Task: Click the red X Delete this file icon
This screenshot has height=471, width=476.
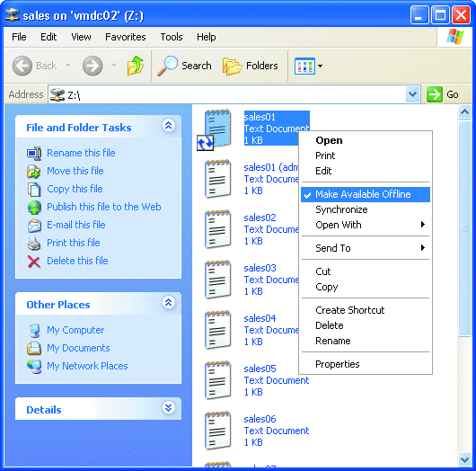Action: tap(34, 261)
